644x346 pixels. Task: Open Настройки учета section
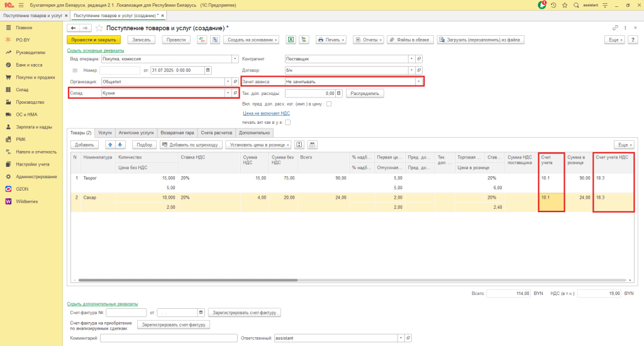coord(31,164)
